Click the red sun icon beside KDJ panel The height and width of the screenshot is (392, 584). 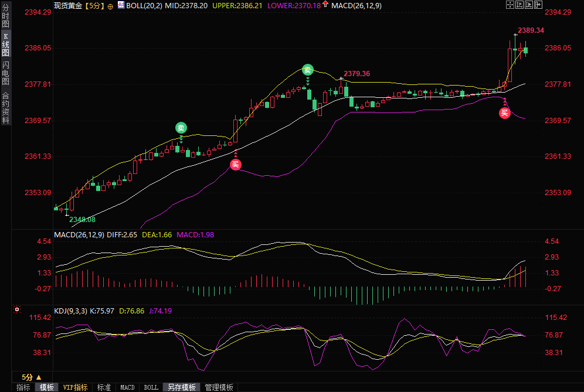17,309
